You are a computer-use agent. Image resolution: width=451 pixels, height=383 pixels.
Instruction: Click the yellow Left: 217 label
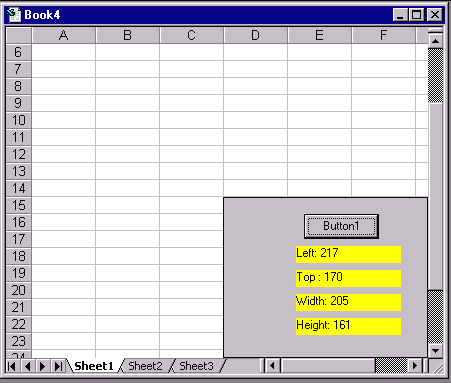point(348,254)
